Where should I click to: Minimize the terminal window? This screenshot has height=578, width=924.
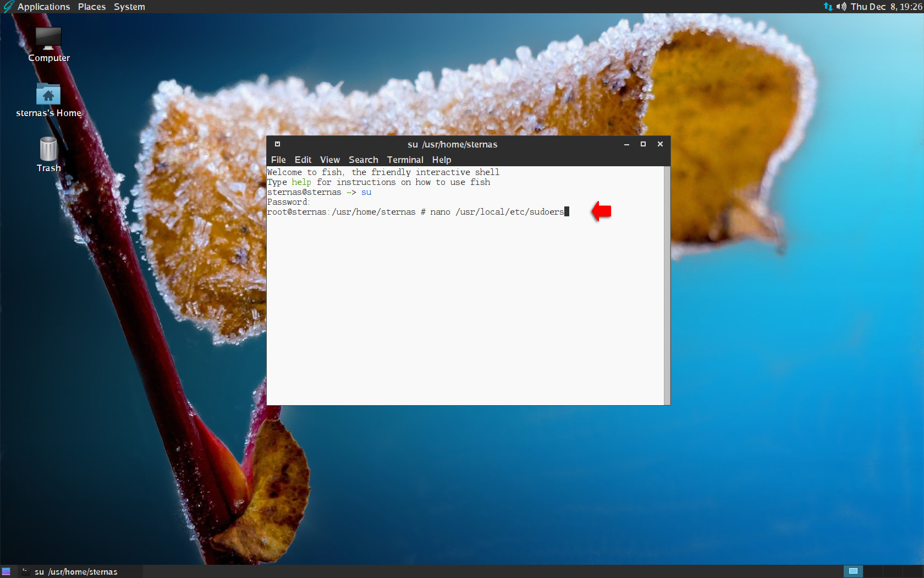click(x=626, y=144)
